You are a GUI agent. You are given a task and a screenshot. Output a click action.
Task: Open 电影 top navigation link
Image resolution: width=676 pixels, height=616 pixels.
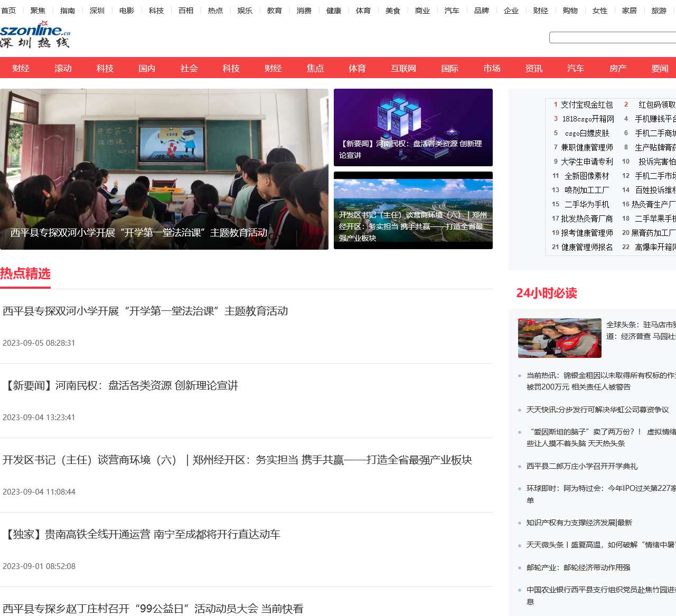pos(127,11)
